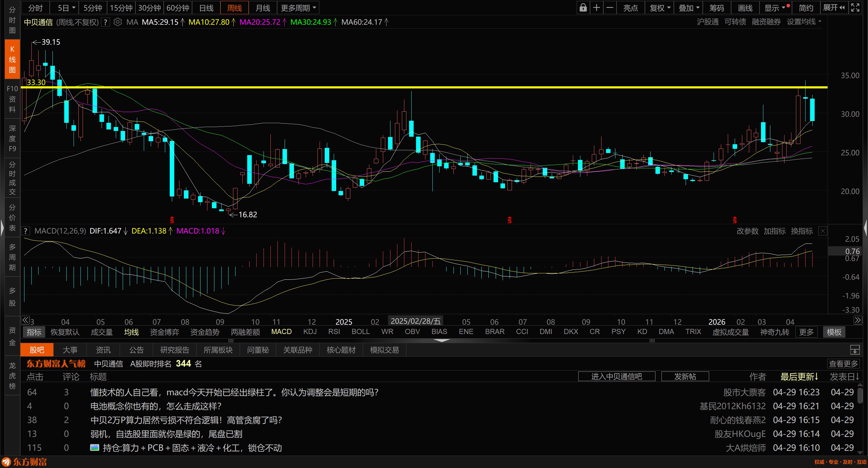The width and height of the screenshot is (868, 468).
Task: Open 分时成交 sidebar item
Action: click(12, 178)
